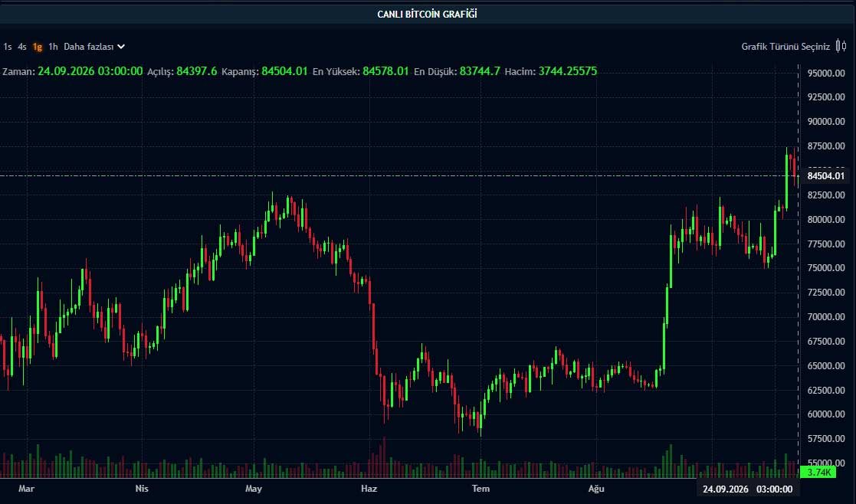
Task: Open the Daha fazlası timeframe dropdown
Action: (94, 47)
